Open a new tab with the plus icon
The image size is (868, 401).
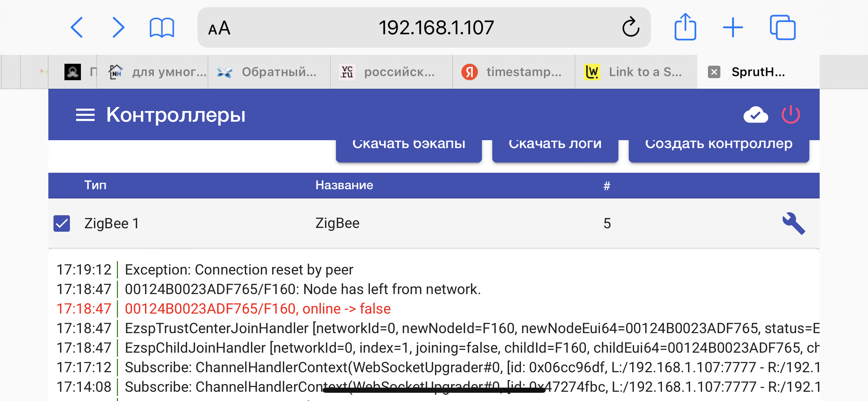tap(733, 27)
